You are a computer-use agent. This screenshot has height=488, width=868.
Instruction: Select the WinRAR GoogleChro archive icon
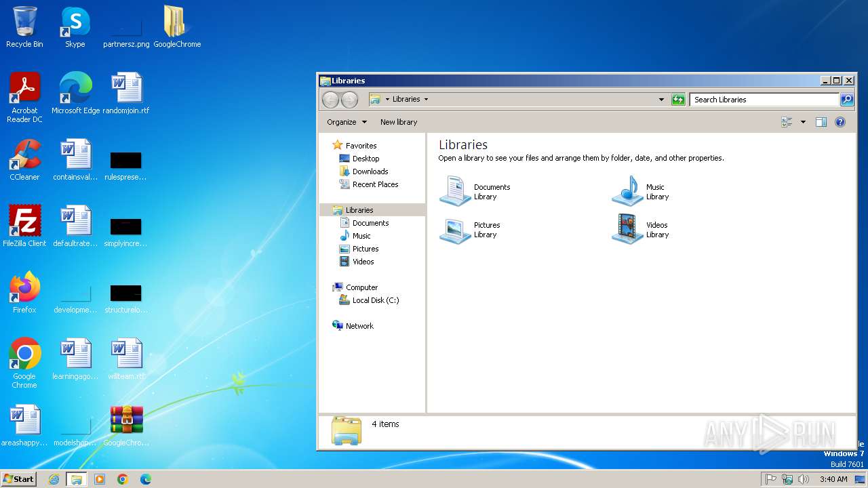click(126, 426)
